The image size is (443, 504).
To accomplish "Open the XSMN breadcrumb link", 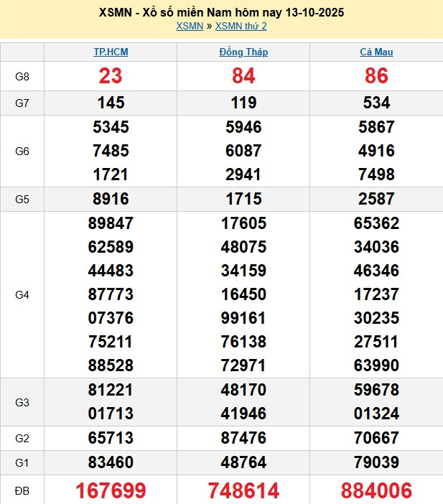I will pyautogui.click(x=190, y=27).
